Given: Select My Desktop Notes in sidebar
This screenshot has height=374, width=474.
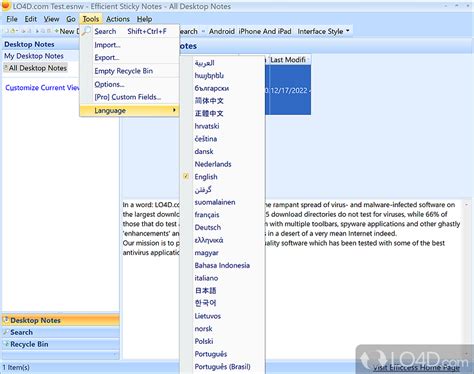Looking at the screenshot, I should pos(34,56).
